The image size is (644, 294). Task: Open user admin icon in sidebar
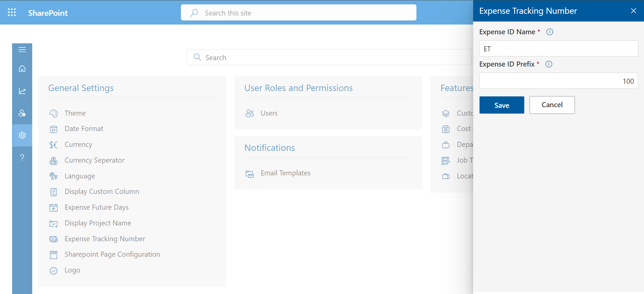pyautogui.click(x=22, y=113)
